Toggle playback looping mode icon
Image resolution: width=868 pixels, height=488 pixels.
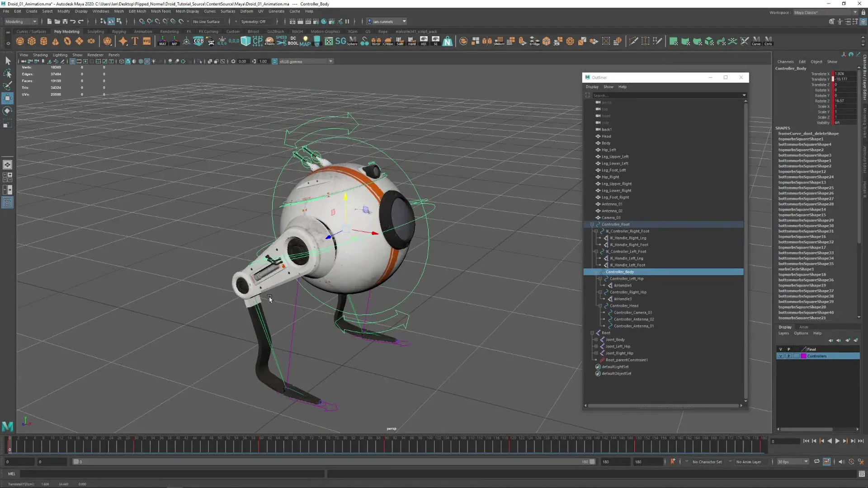(x=816, y=461)
